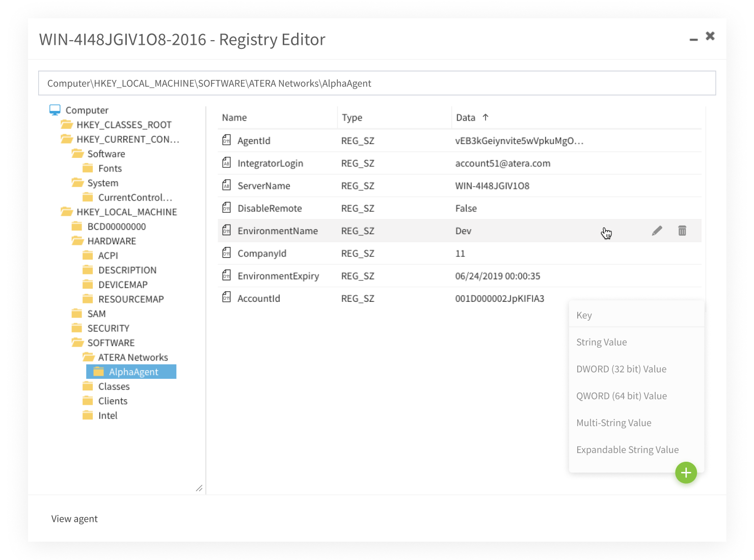Click the folder icon next to BCD00000000
Viewport: 754px width, 560px height.
point(77,226)
